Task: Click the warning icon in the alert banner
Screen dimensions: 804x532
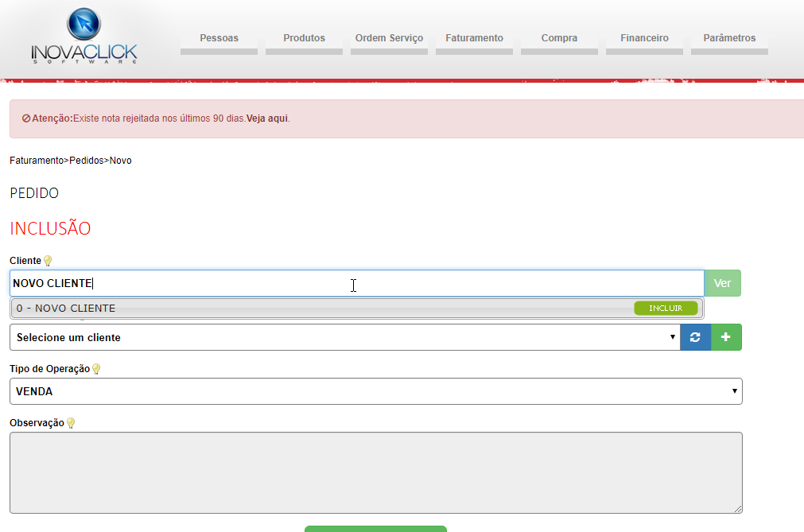Action: click(26, 118)
